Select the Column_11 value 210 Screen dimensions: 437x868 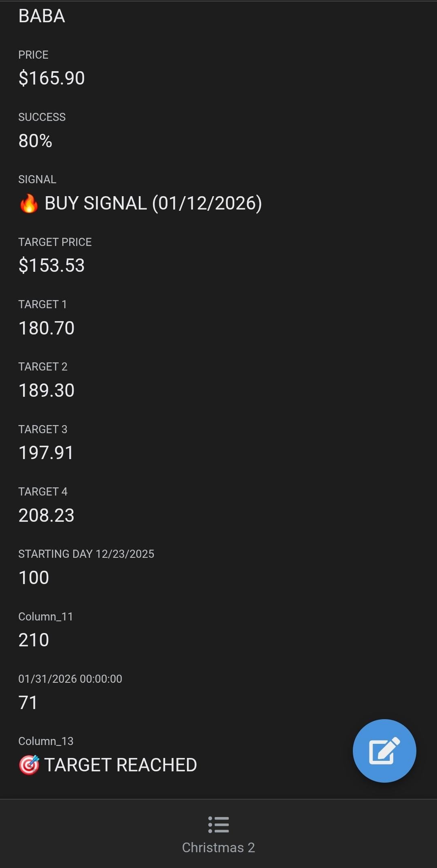tap(34, 640)
